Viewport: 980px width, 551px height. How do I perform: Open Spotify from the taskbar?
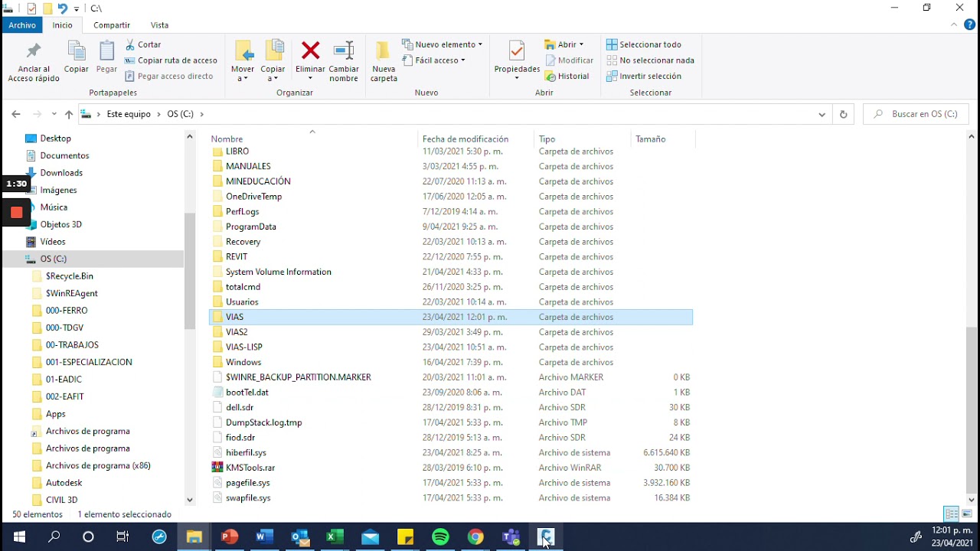coord(441,537)
